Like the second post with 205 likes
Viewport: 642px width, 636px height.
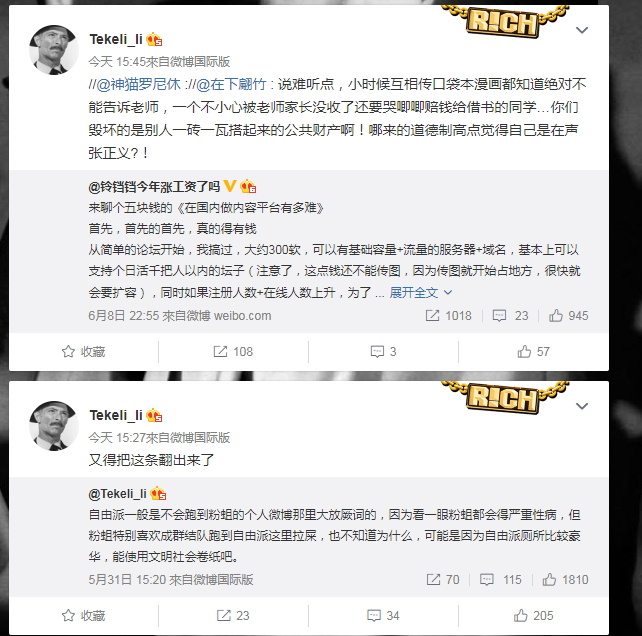tap(533, 616)
